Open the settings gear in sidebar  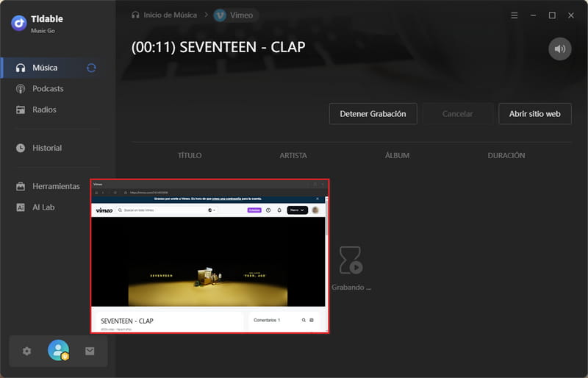(27, 351)
